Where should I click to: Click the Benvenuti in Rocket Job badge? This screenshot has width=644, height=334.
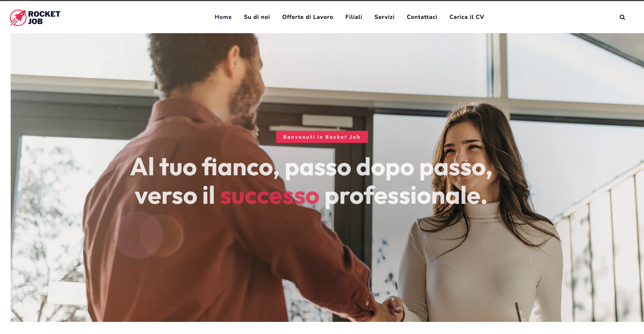pyautogui.click(x=322, y=137)
